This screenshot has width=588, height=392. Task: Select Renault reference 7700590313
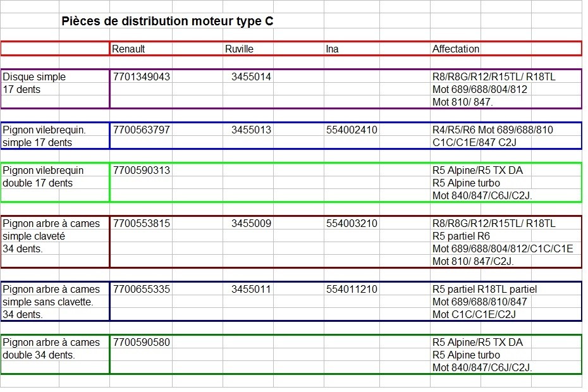click(142, 171)
